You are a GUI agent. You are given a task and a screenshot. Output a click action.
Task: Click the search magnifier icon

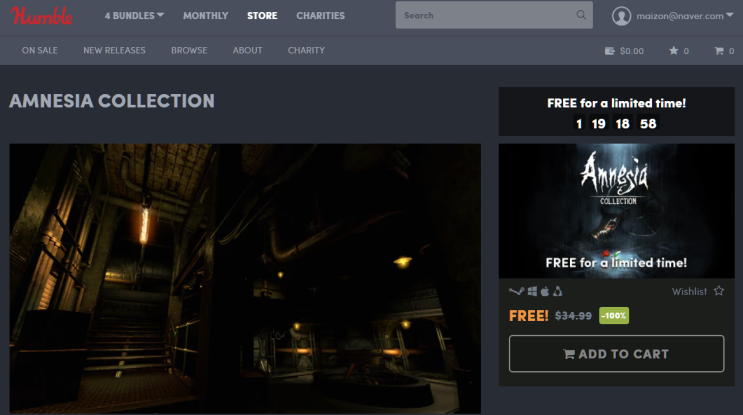(581, 15)
